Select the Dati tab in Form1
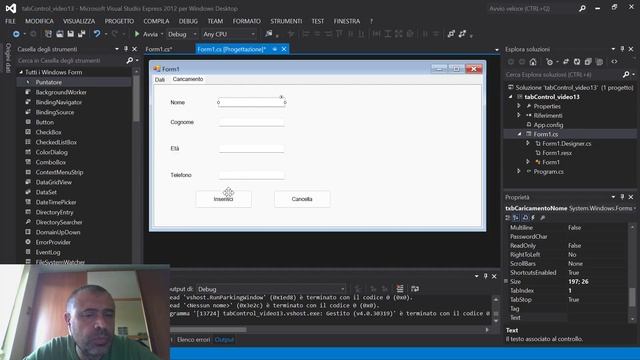This screenshot has width=640, height=360. [x=160, y=80]
